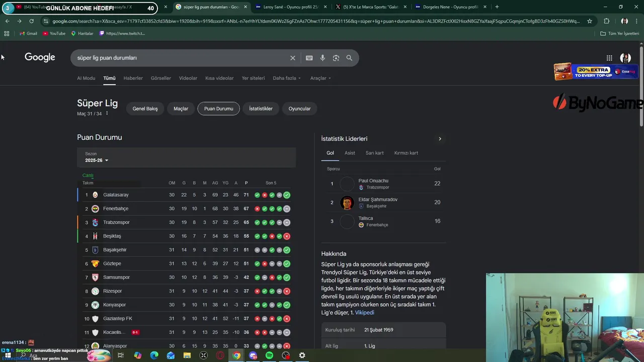Go back to the previous page
The width and height of the screenshot is (644, 362).
[7, 21]
